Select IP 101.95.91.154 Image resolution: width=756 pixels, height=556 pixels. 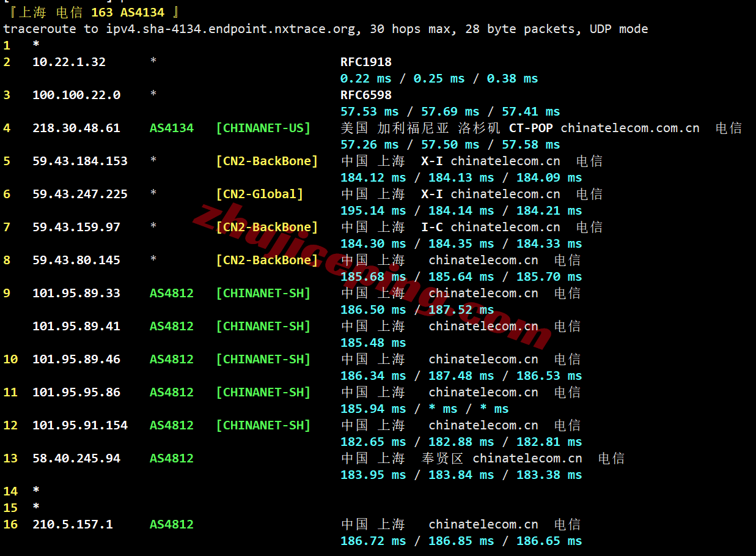coord(80,425)
